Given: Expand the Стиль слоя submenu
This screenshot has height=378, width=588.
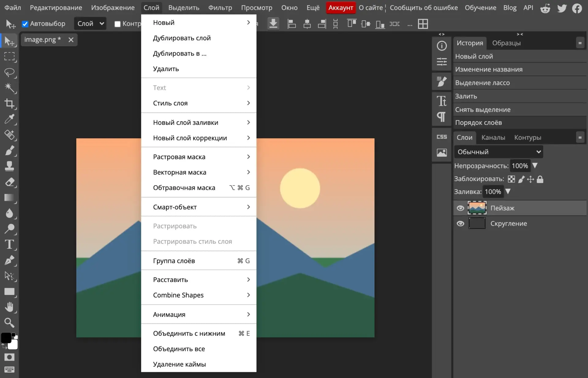Looking at the screenshot, I should [199, 103].
